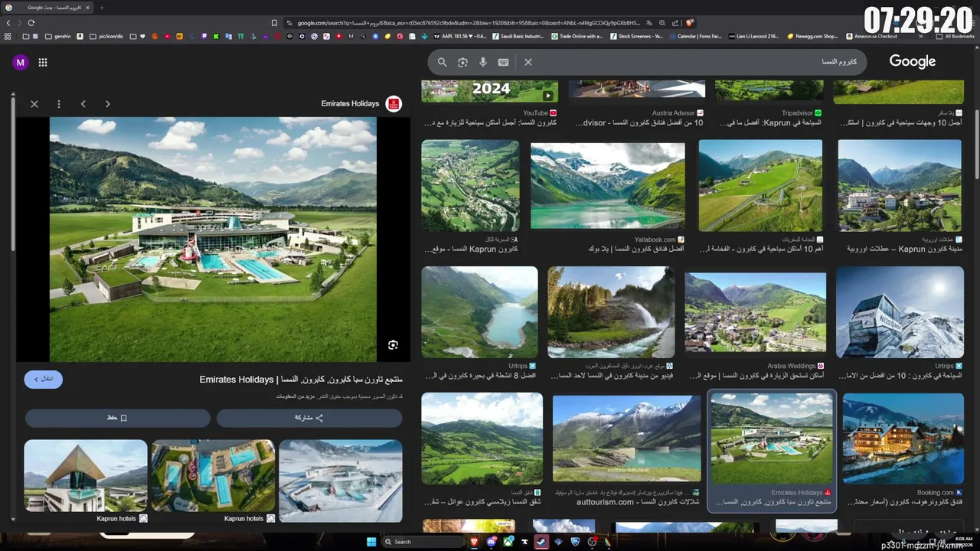Screen dimensions: 980x551
Task: Click the Yallabook.com source label
Action: pos(655,240)
